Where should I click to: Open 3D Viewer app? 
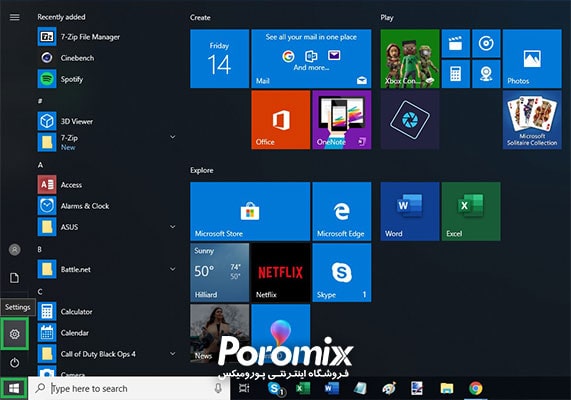pos(66,121)
